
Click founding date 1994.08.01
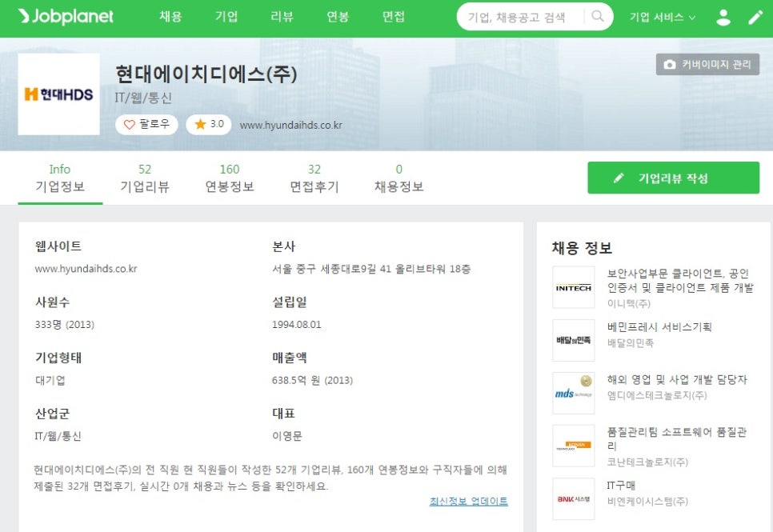point(296,325)
